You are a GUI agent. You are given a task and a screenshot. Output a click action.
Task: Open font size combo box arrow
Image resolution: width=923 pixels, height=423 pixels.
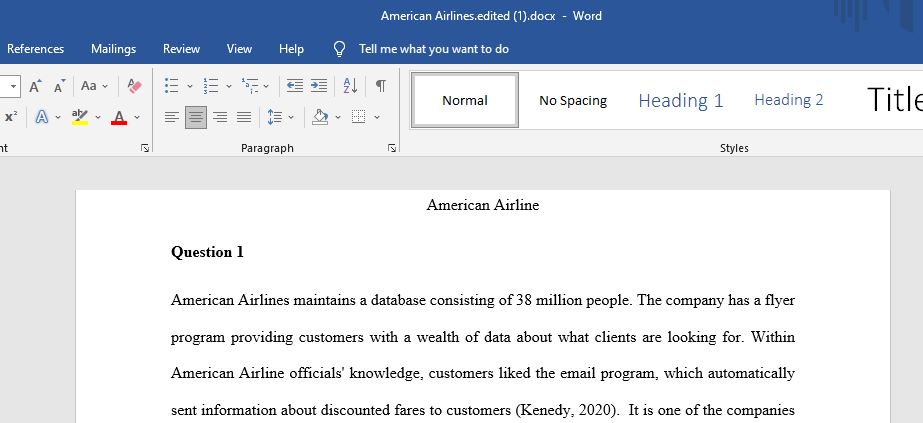[x=13, y=86]
